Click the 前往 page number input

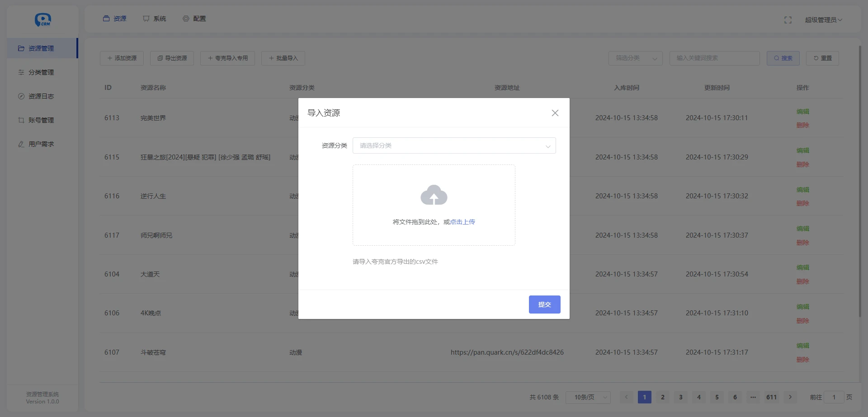[x=834, y=397]
